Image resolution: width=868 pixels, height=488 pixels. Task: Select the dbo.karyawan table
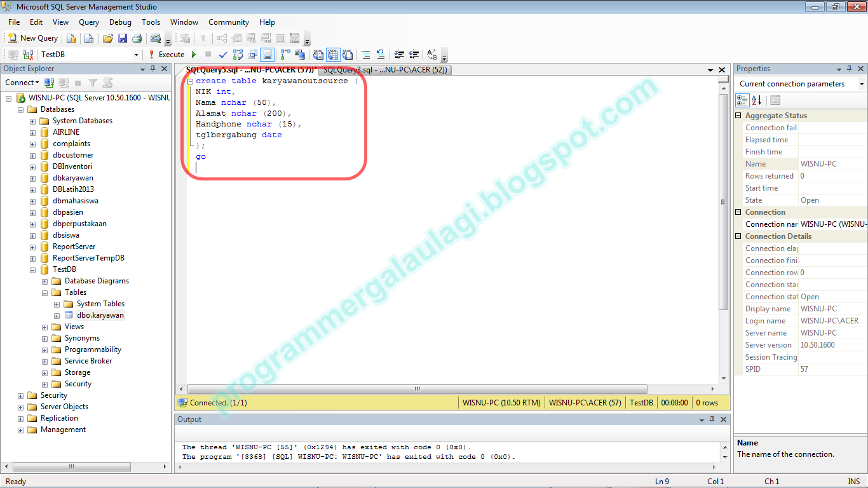coord(100,315)
